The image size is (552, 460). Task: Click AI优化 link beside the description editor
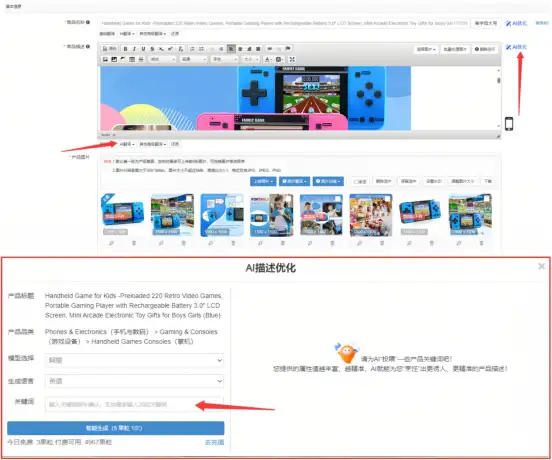click(x=516, y=47)
